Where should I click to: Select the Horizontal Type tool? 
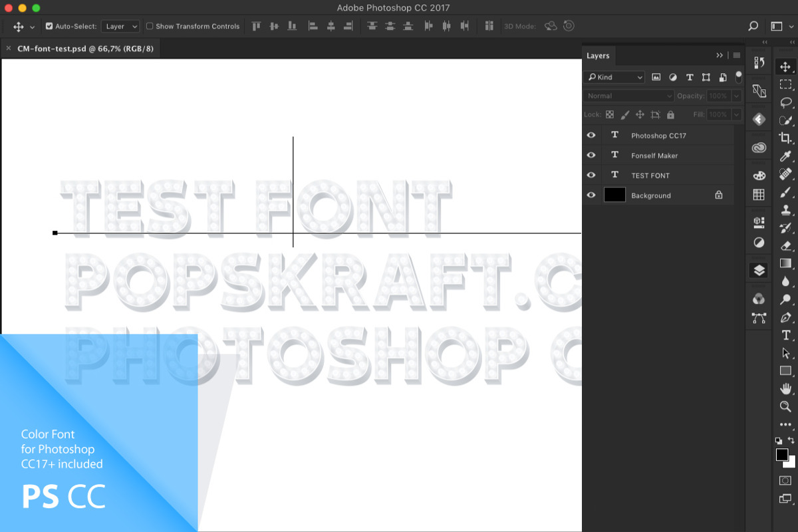point(785,335)
